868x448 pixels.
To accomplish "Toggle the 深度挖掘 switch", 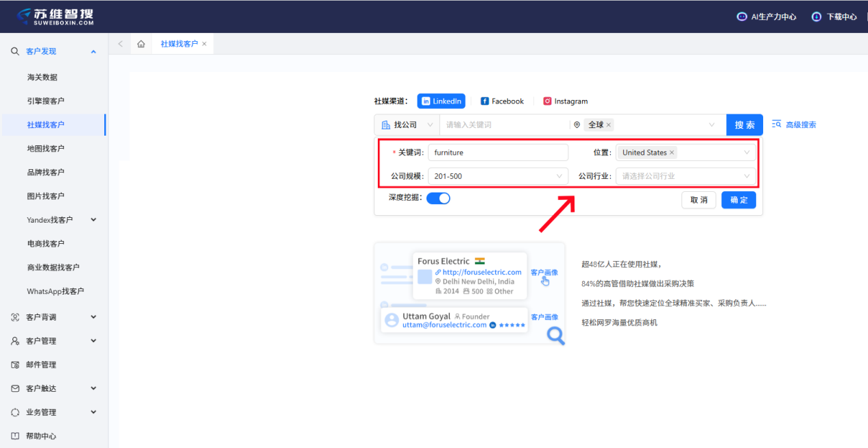I will click(x=438, y=199).
